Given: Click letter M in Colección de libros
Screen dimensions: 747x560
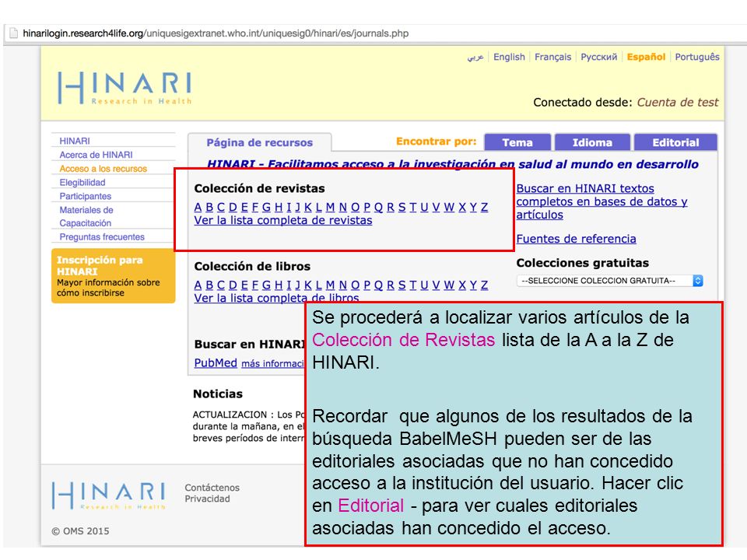Looking at the screenshot, I should [330, 285].
